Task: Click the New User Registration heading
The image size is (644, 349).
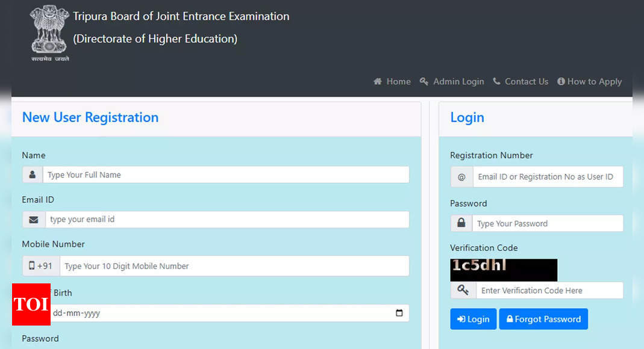Action: tap(90, 117)
